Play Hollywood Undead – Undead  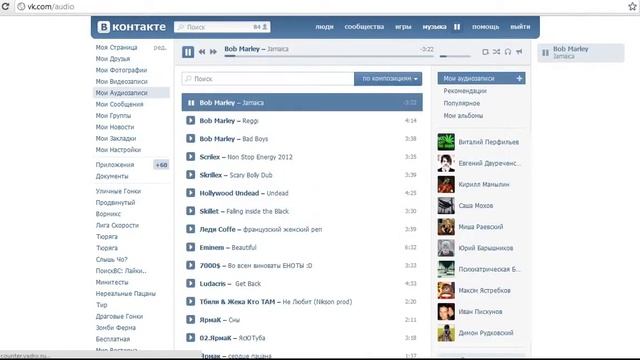[x=190, y=193]
